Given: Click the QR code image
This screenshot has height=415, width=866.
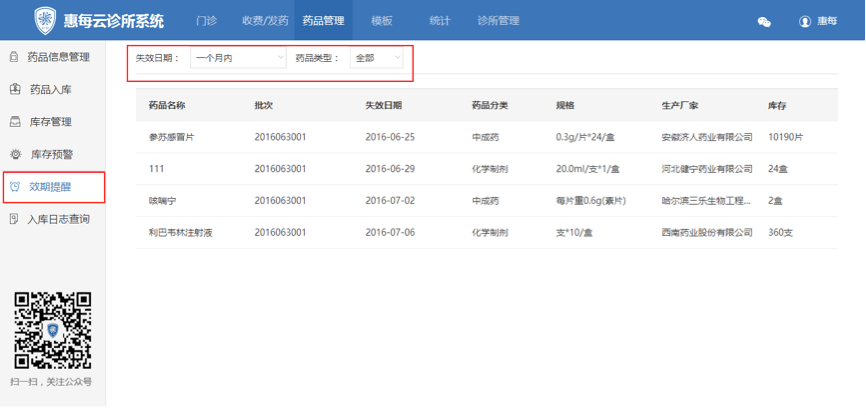Looking at the screenshot, I should [52, 330].
